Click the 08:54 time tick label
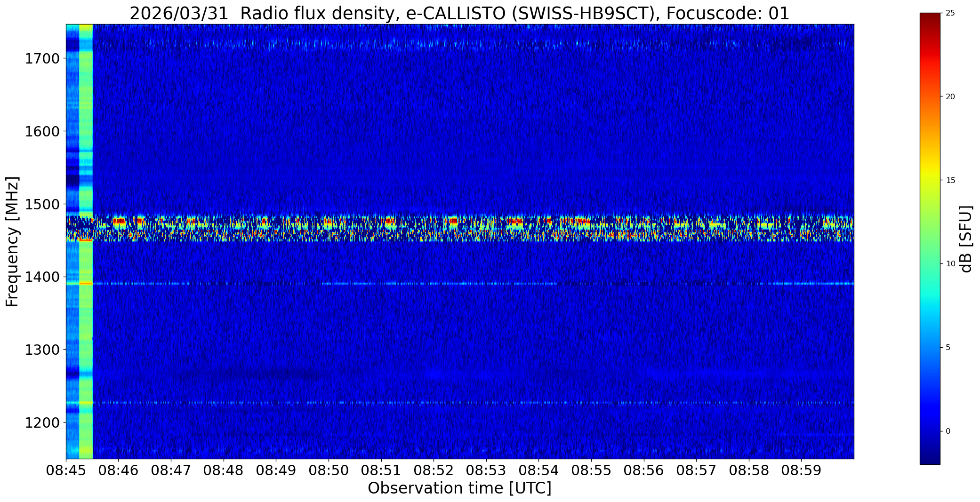The width and height of the screenshot is (980, 502). click(x=538, y=470)
